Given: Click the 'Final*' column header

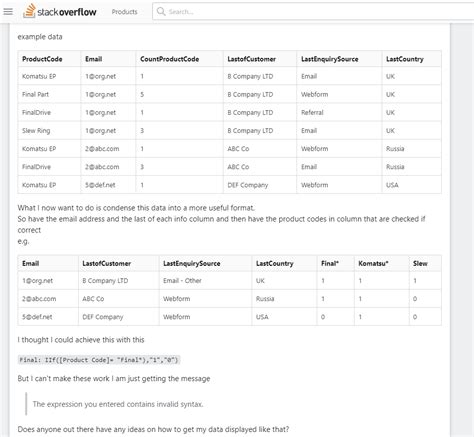Looking at the screenshot, I should [330, 263].
